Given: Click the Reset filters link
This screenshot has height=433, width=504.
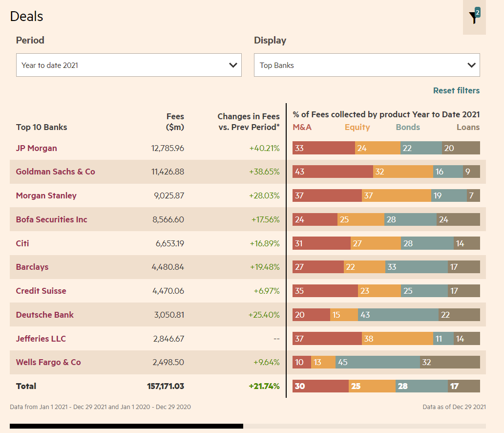Looking at the screenshot, I should 456,90.
